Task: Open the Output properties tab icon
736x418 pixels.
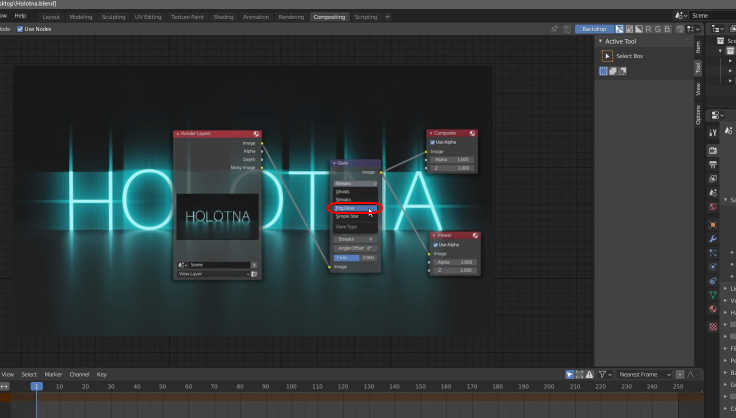Action: (x=713, y=165)
